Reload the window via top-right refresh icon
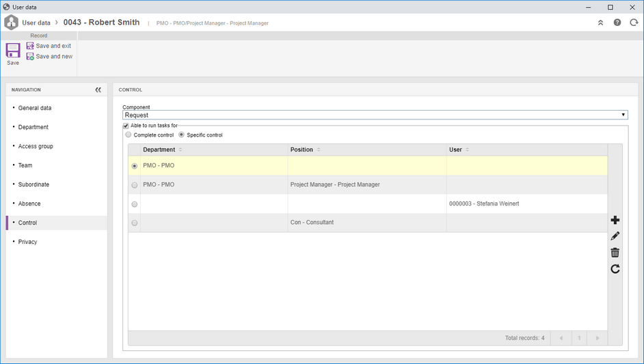This screenshot has height=364, width=644. tap(634, 23)
